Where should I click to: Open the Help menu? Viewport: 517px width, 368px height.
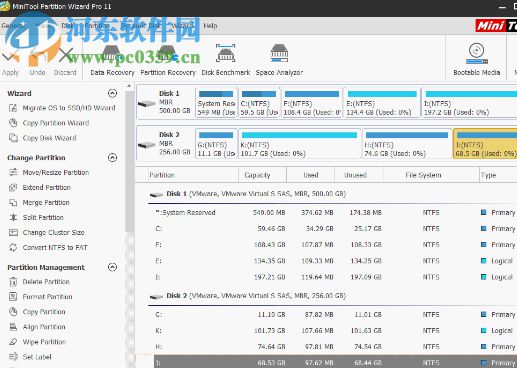(x=210, y=26)
